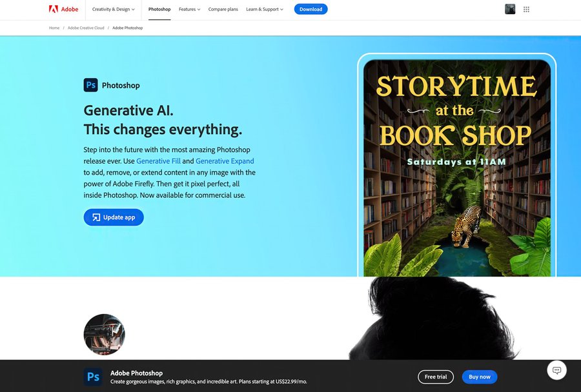Follow the Generative Fill link

click(158, 161)
